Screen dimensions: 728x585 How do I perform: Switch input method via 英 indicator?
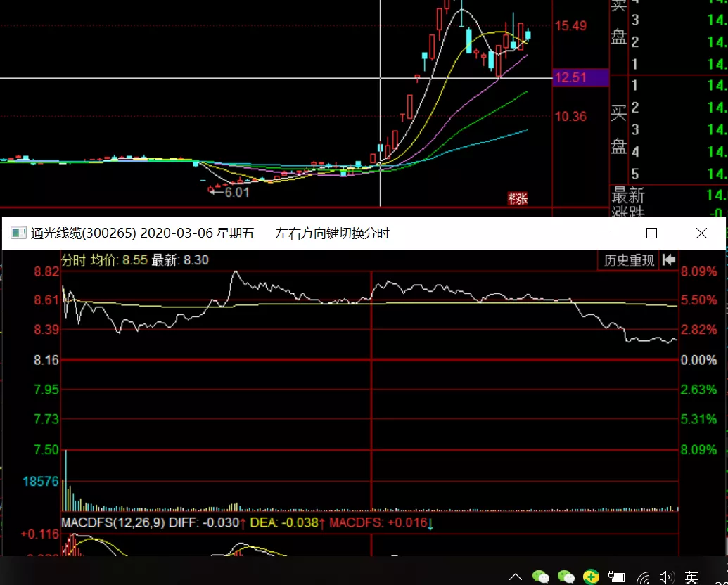pyautogui.click(x=692, y=577)
